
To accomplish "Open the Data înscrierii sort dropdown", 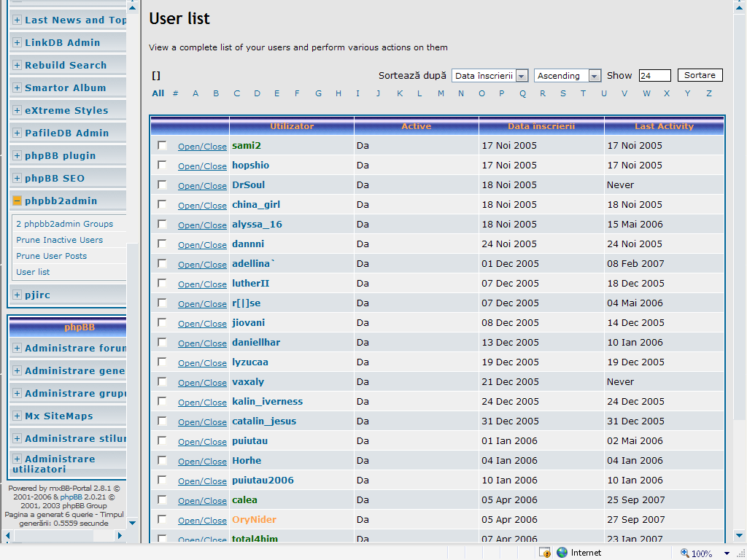I will pos(522,76).
